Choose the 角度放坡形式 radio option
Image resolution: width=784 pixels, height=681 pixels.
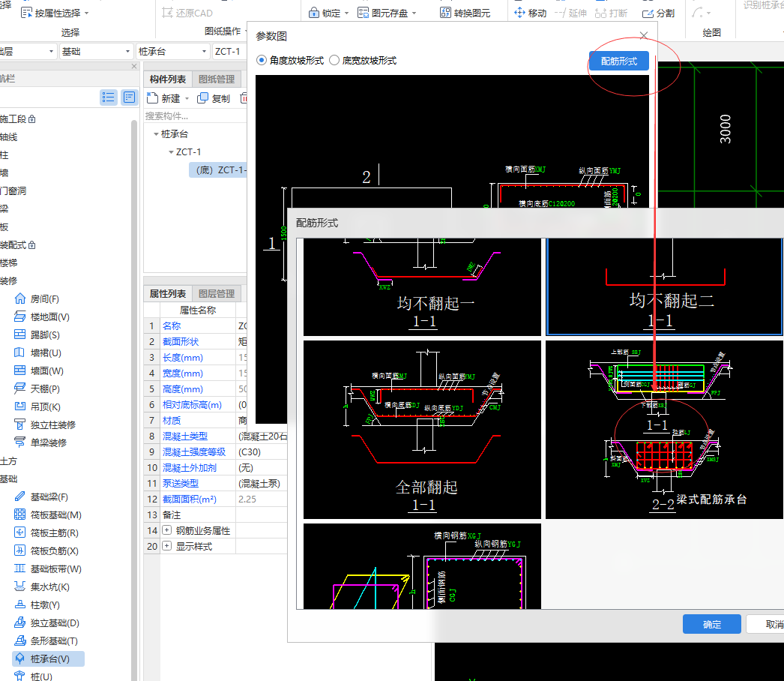(262, 61)
